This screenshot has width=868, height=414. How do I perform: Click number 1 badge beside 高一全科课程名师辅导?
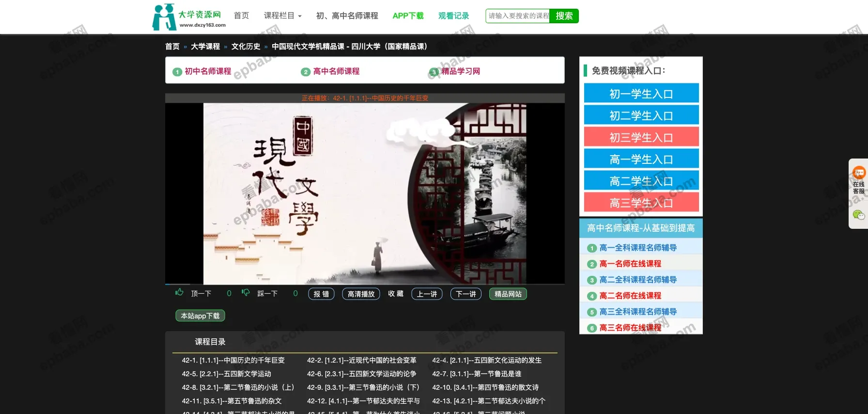tap(591, 248)
